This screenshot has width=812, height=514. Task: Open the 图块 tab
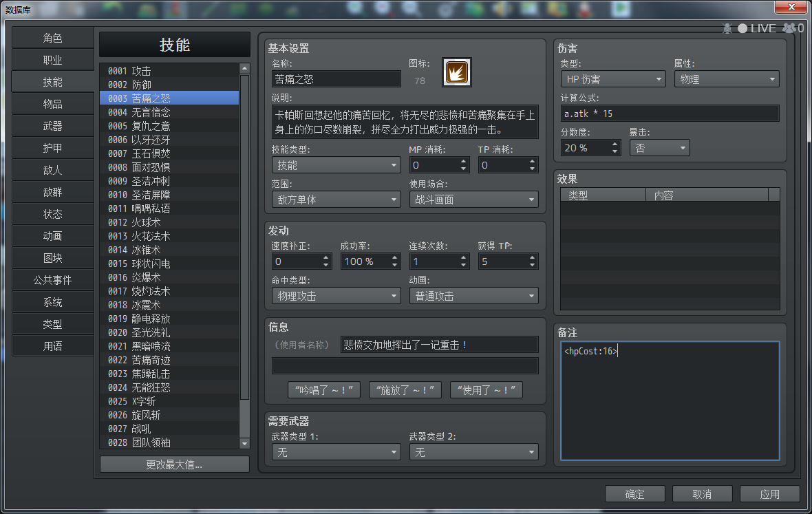[x=52, y=258]
